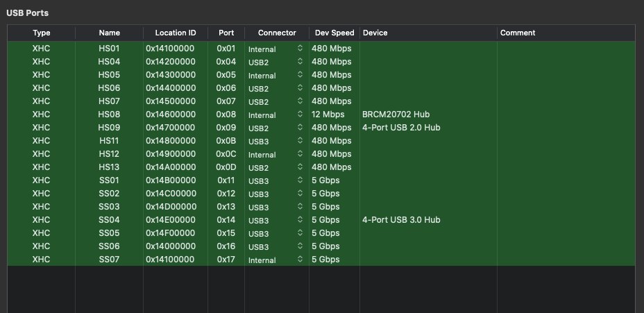The height and width of the screenshot is (313, 644).
Task: Select the SS02 name cell
Action: tap(109, 193)
